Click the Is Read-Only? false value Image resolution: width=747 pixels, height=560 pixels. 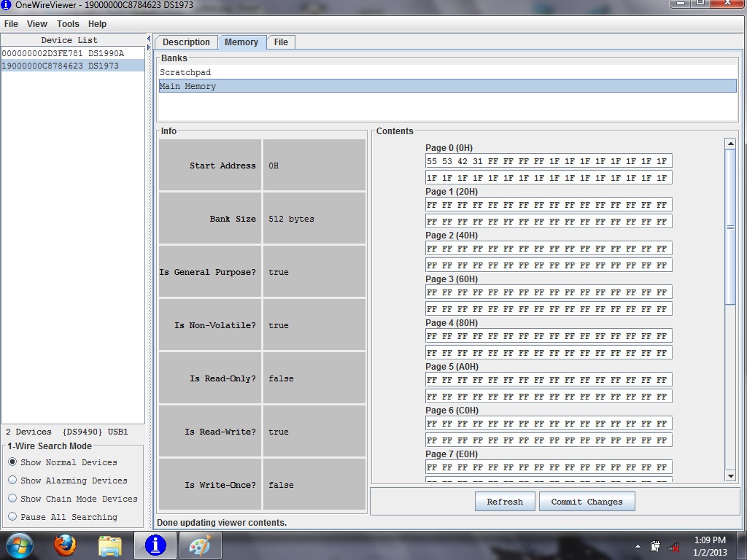pyautogui.click(x=314, y=378)
